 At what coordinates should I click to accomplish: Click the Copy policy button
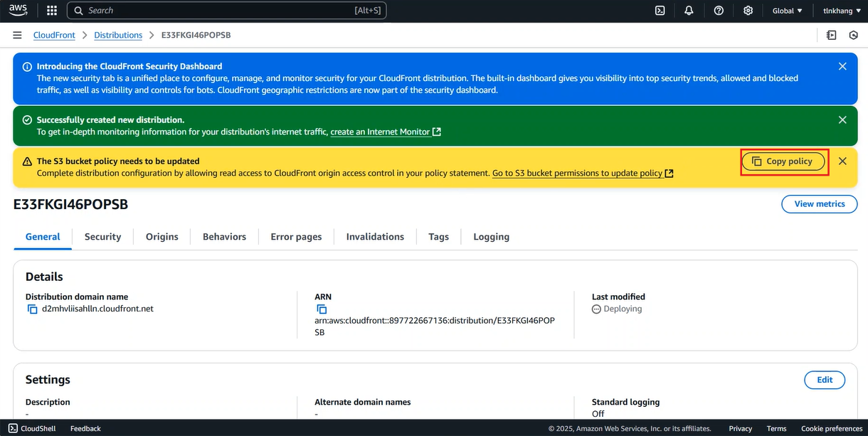click(783, 161)
